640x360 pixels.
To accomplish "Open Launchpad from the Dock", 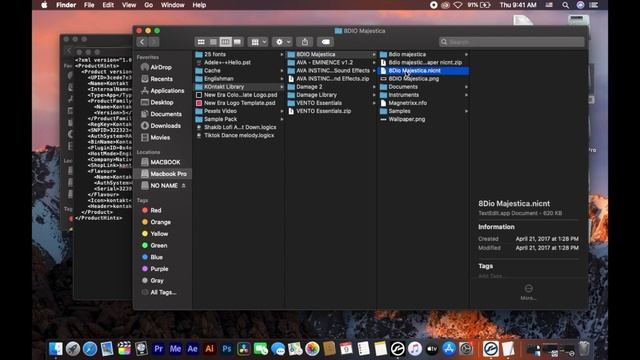I will pos(73,349).
